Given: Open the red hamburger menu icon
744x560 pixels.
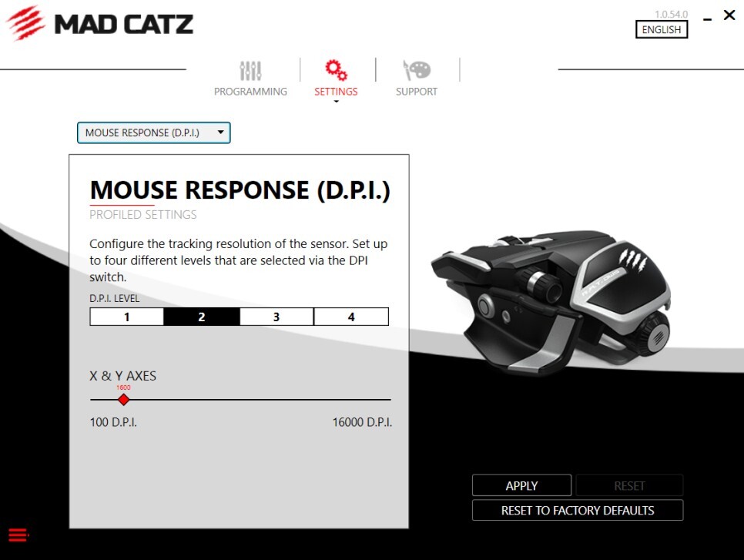Looking at the screenshot, I should [18, 535].
